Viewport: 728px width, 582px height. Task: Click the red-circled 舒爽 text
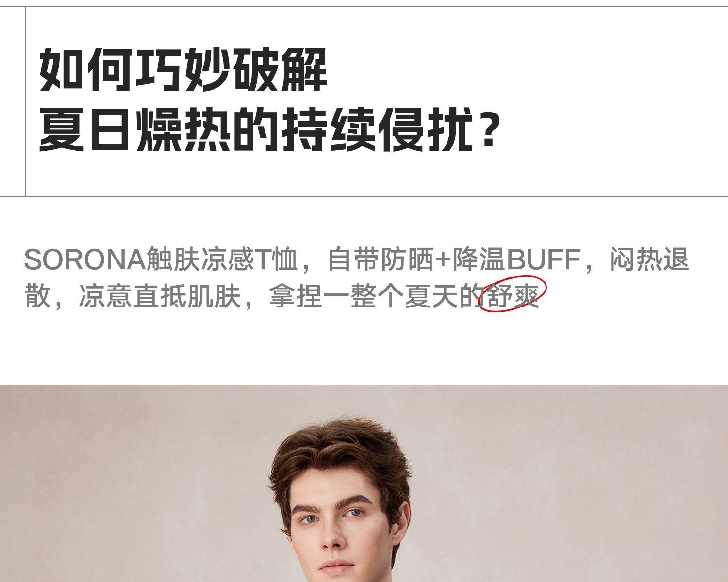[513, 295]
